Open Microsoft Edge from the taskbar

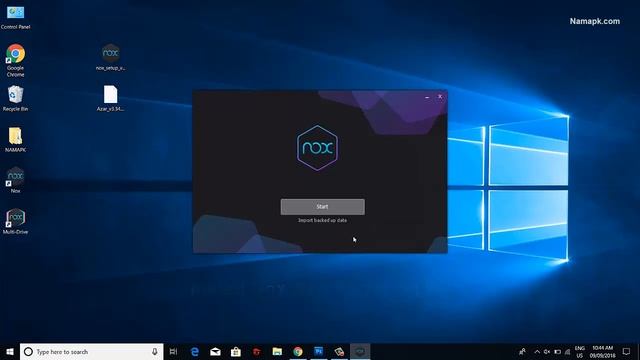click(x=195, y=351)
